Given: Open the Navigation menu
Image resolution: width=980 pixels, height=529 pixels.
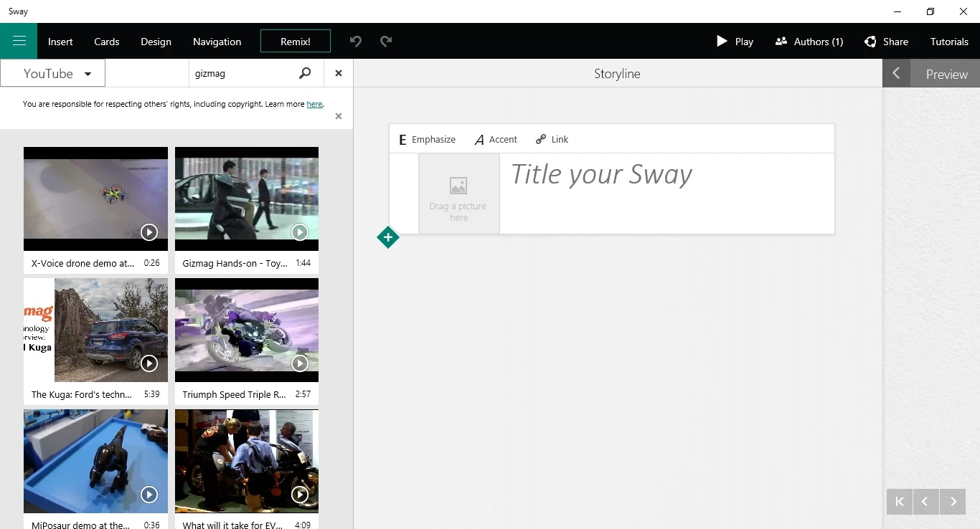Looking at the screenshot, I should click(217, 42).
